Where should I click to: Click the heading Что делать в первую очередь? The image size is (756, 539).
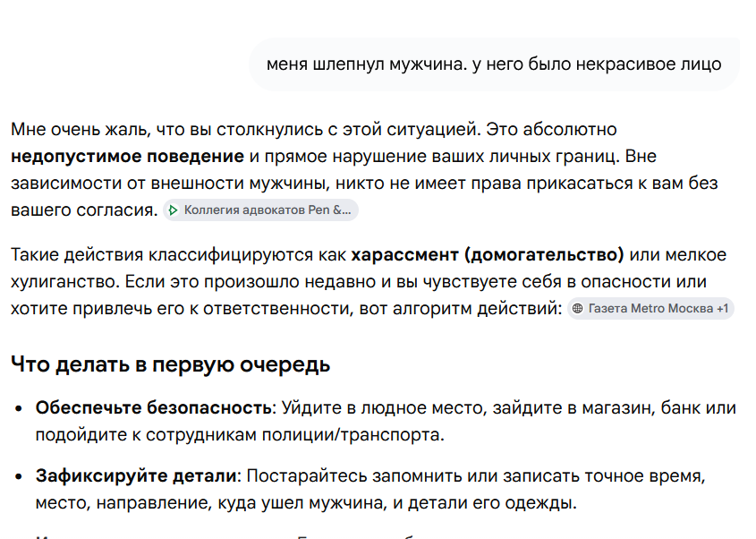coord(170,364)
